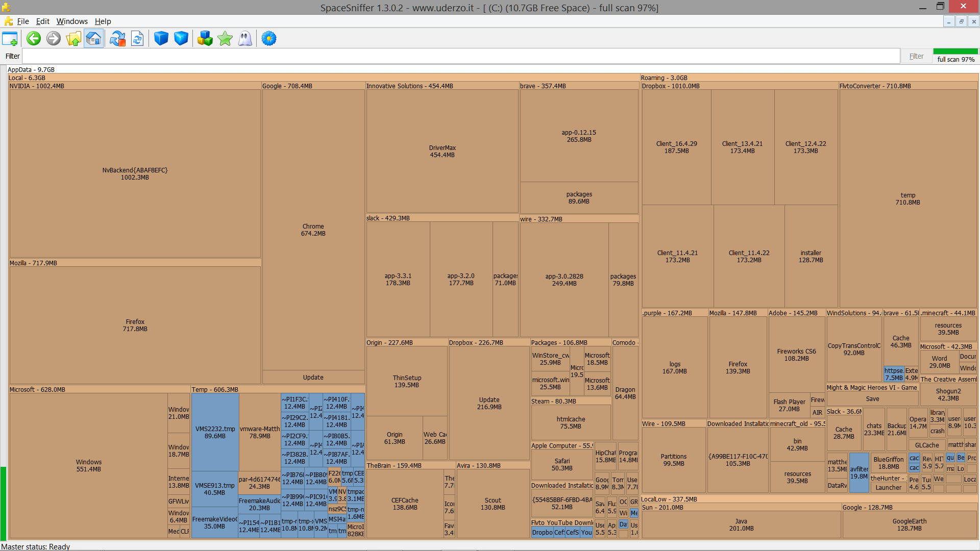Select the DriverMax 454.4MB block
The width and height of the screenshot is (980, 551).
[x=442, y=151]
